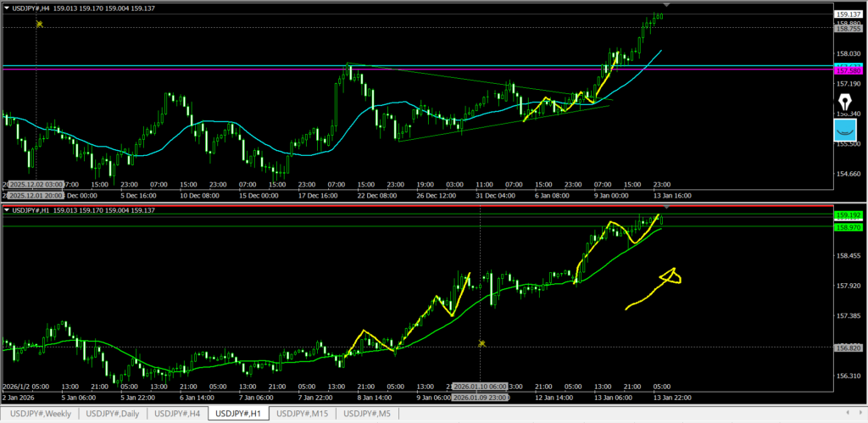Screen dimensions: 868x423
Task: Click the white pen nib icon
Action: [x=845, y=103]
